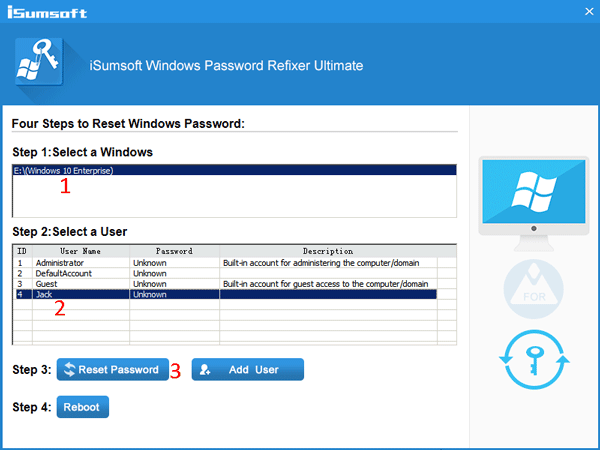The image size is (600, 450).
Task: Click the ID column header
Action: [x=23, y=251]
